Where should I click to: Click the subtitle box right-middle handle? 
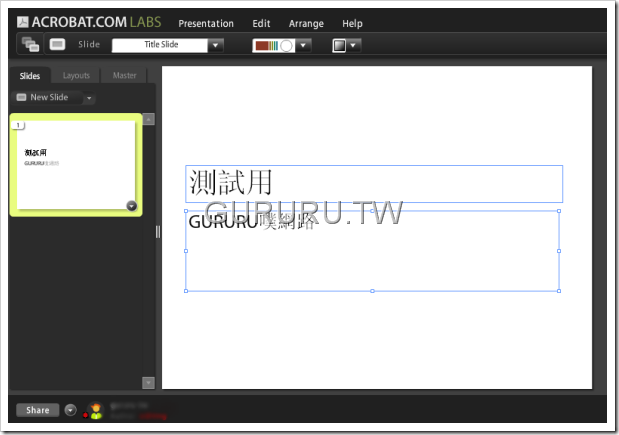coord(559,251)
